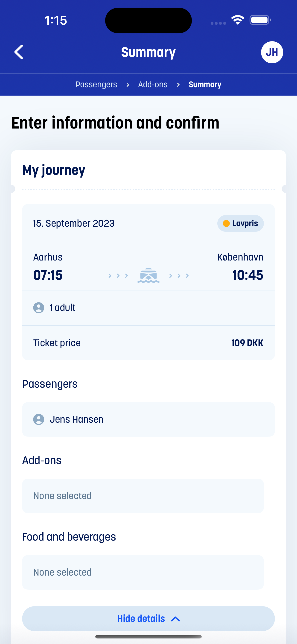Viewport: 297px width, 644px height.
Task: Go to Add-ons step in breadcrumb
Action: pos(153,85)
